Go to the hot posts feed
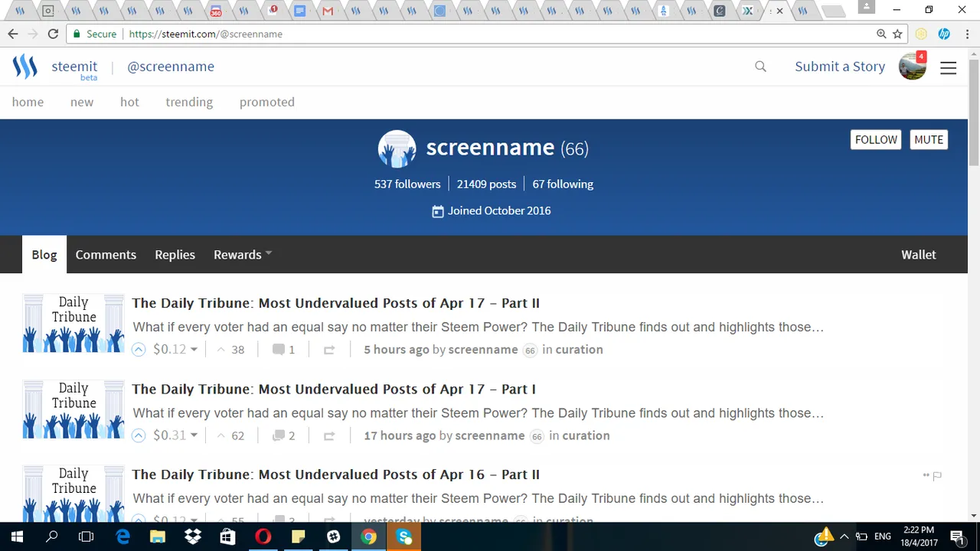Screen dimensions: 980x551 click(129, 102)
